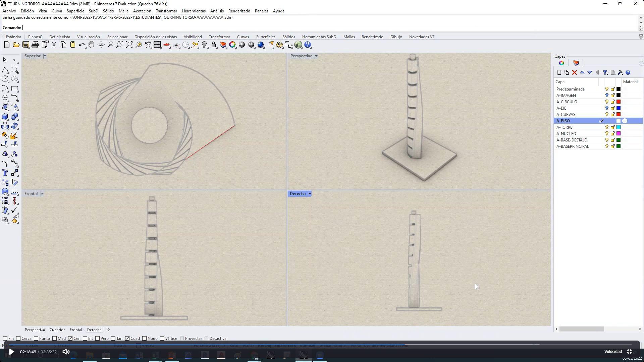644x362 pixels.
Task: Play the video
Action: pos(11,352)
